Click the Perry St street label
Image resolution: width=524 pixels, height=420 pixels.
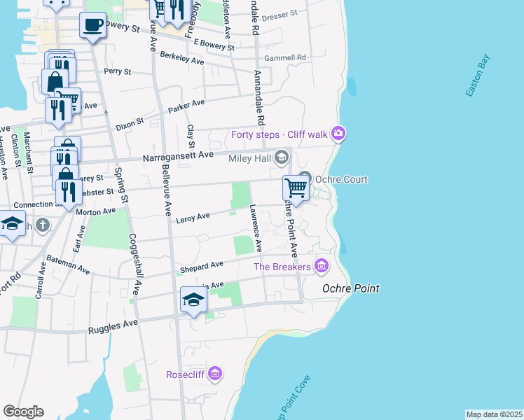pos(117,71)
